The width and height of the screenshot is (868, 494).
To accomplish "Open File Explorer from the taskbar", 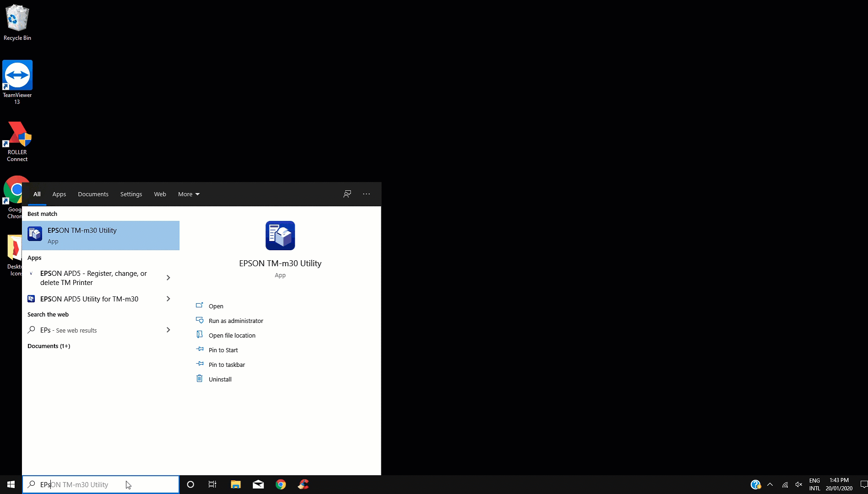I will (235, 484).
